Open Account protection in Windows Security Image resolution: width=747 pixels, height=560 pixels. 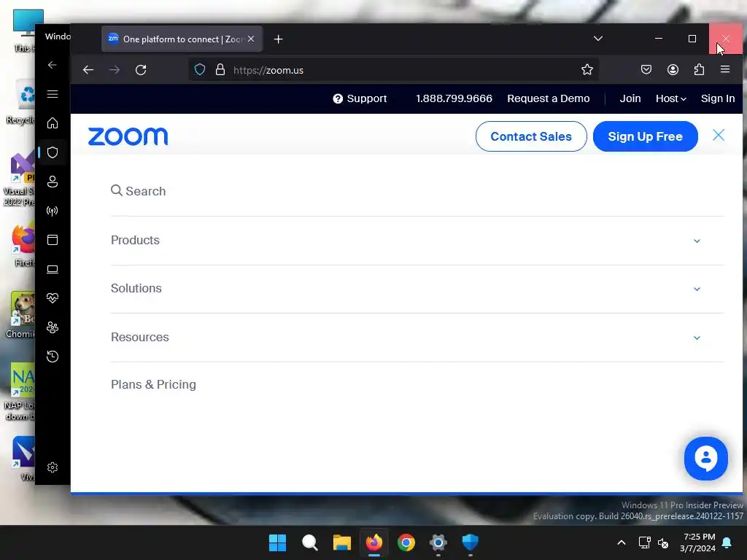click(x=53, y=182)
